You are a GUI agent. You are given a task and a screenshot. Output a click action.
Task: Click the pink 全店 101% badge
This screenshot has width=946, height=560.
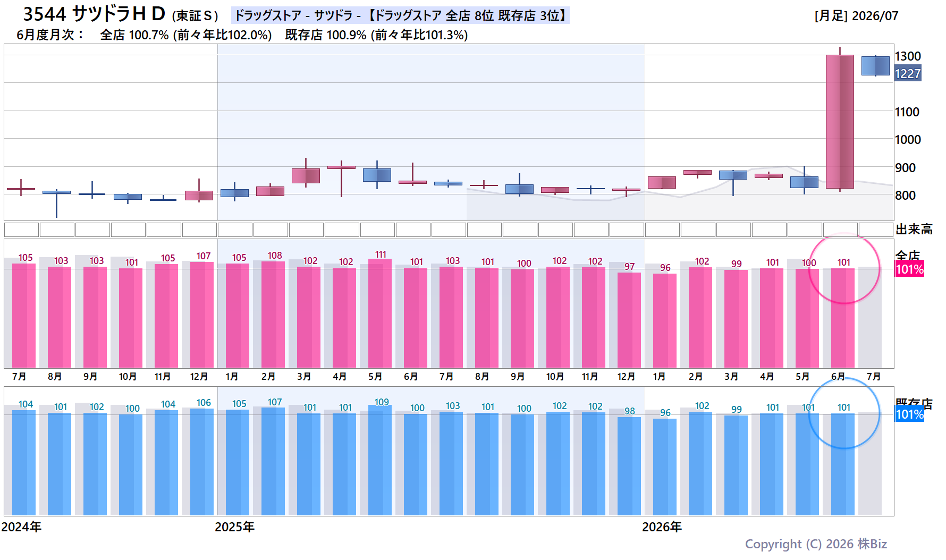[910, 269]
